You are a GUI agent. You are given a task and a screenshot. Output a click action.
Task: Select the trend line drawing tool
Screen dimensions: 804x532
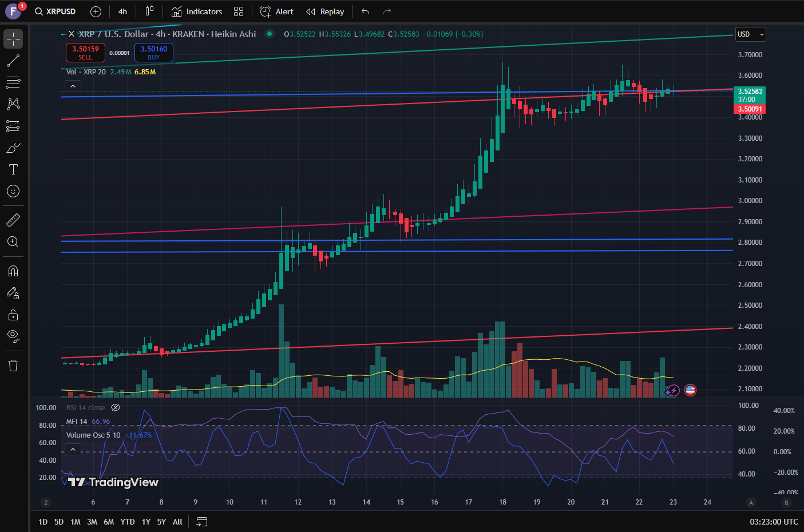coord(13,60)
